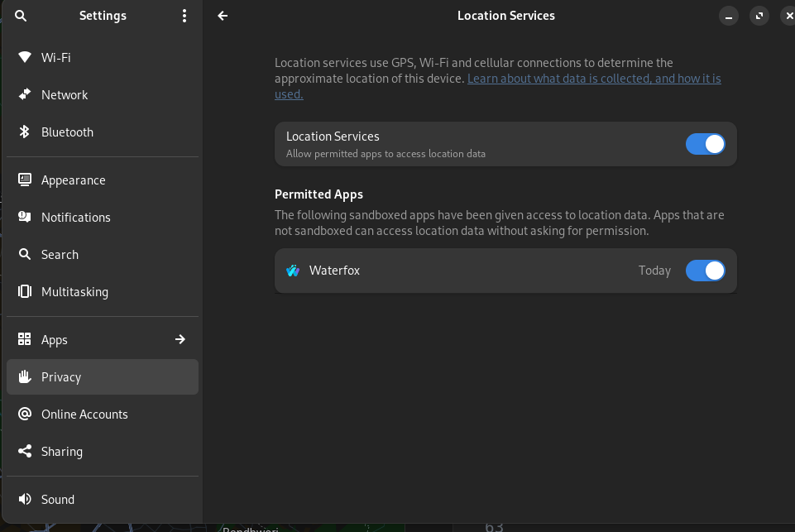Minimize the Settings window
The width and height of the screenshot is (795, 532).
pyautogui.click(x=729, y=16)
